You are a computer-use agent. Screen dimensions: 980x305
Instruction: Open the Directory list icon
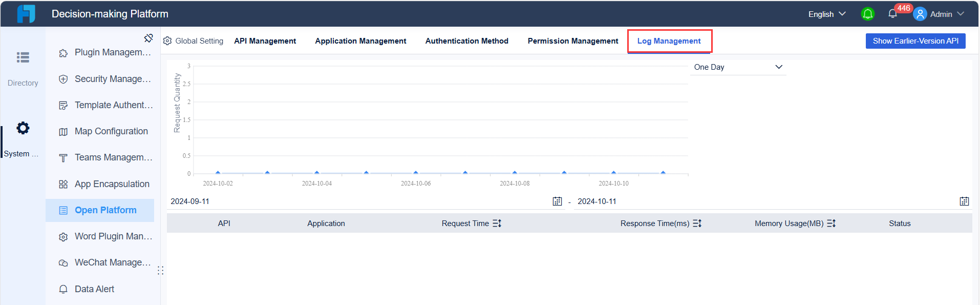(23, 57)
